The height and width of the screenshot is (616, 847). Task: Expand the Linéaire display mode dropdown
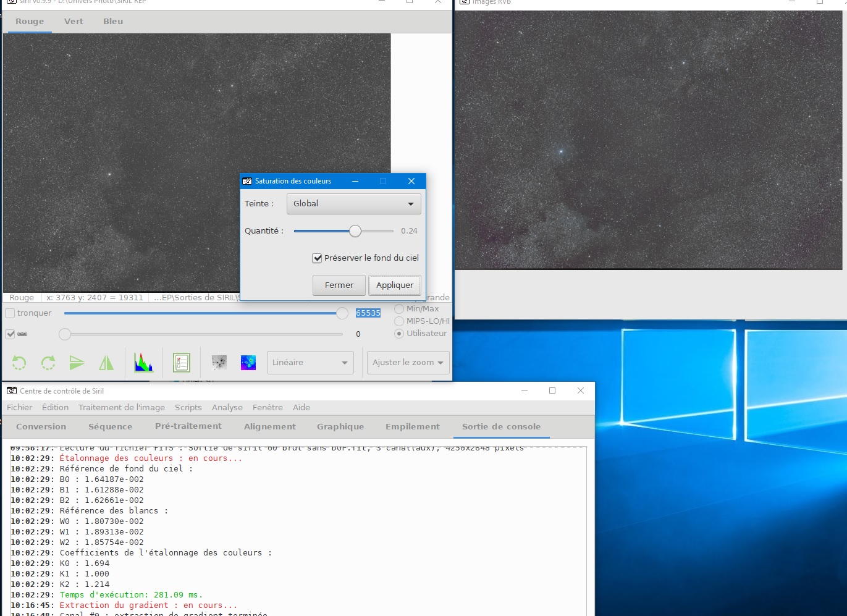tap(310, 363)
